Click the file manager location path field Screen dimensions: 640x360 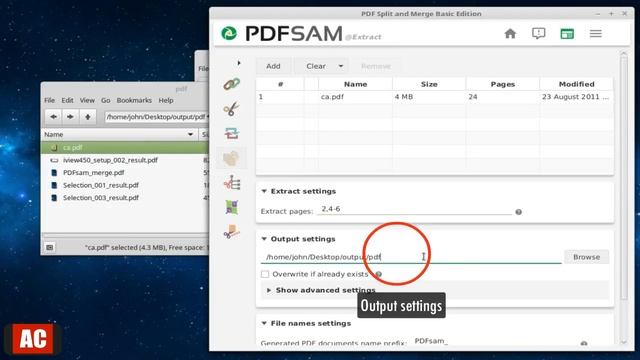(156, 117)
